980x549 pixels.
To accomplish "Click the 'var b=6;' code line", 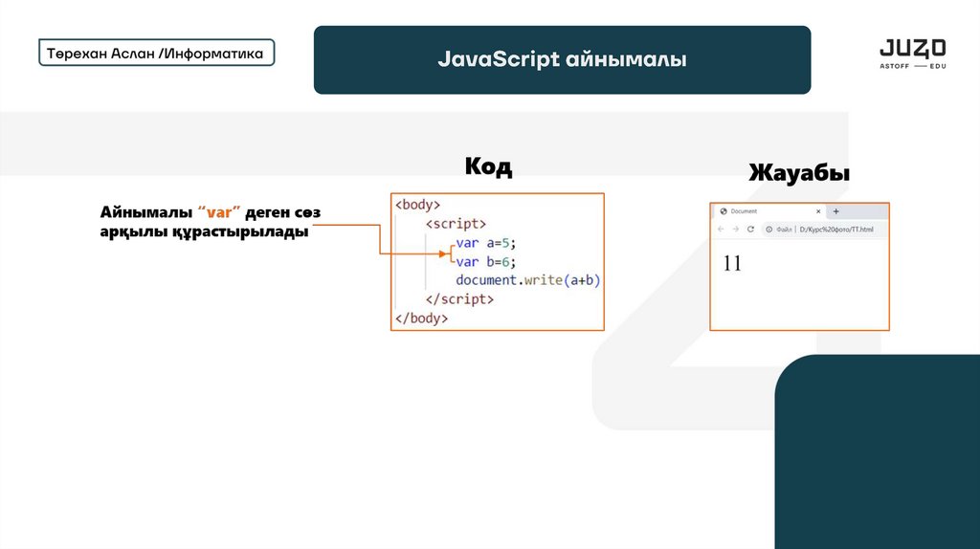I will tap(485, 261).
